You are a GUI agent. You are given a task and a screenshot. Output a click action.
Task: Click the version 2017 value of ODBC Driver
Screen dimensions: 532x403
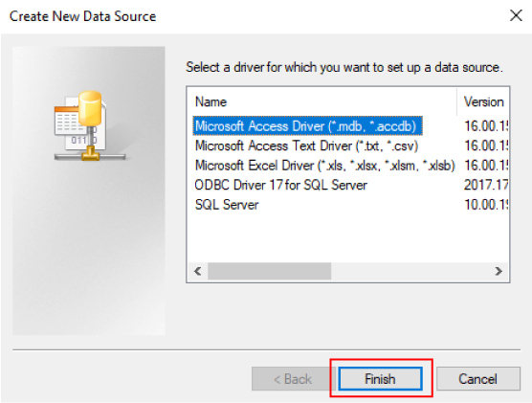[x=486, y=185]
